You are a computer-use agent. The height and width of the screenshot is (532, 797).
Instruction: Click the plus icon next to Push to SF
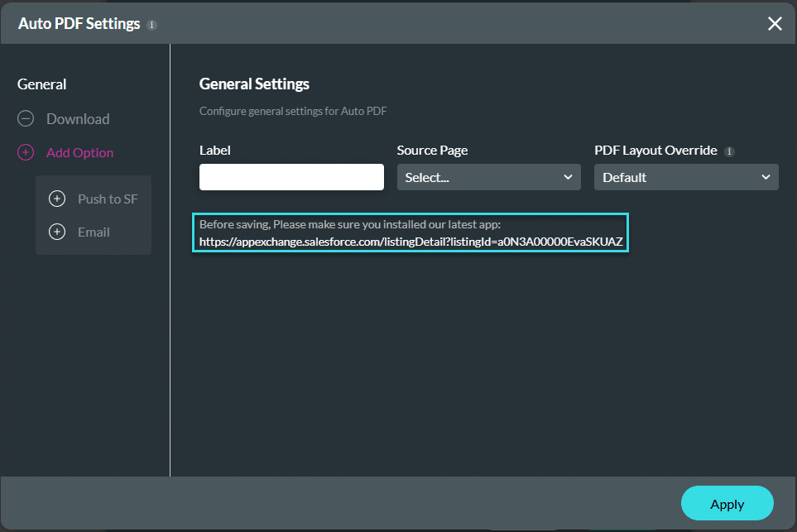tap(57, 199)
